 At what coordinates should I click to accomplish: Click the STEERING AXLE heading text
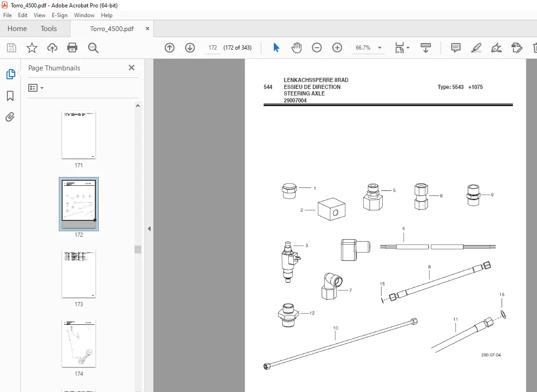(x=304, y=94)
